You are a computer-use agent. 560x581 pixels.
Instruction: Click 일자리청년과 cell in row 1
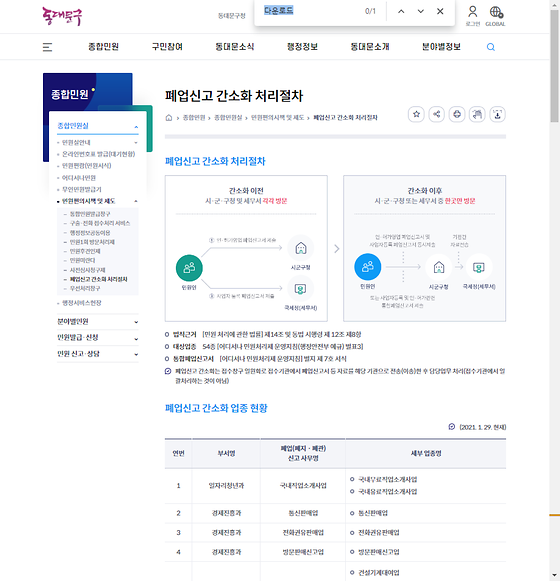click(x=226, y=485)
